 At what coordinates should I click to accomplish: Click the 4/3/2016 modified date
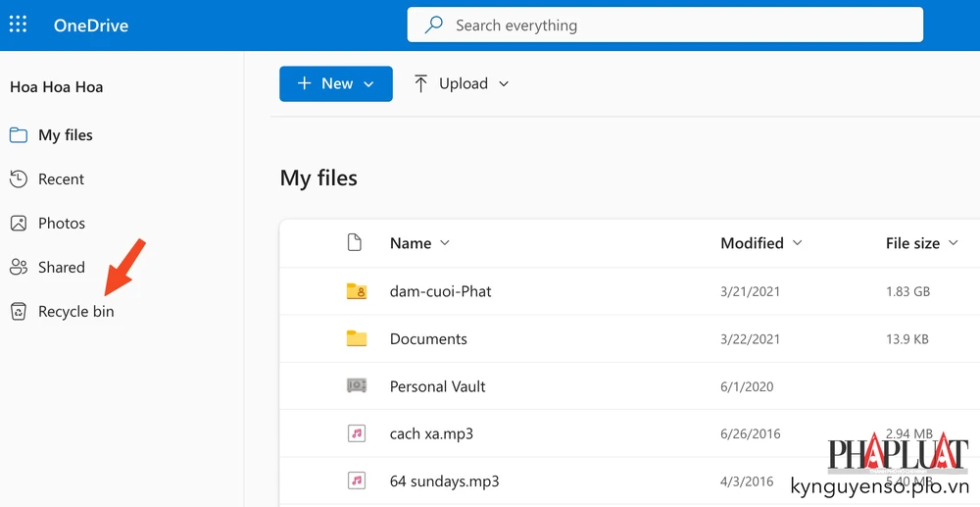(x=747, y=482)
